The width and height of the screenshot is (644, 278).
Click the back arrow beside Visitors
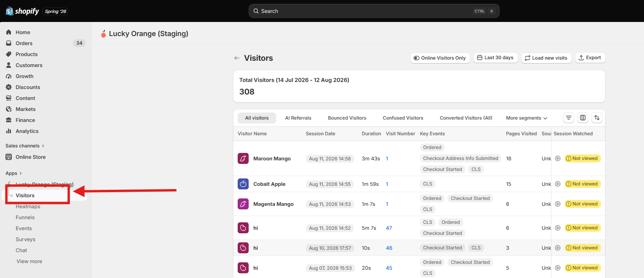237,58
